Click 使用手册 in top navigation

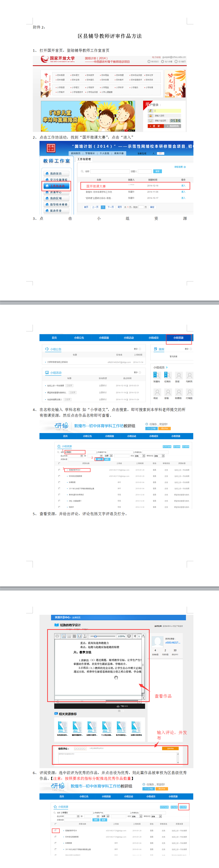119,153
